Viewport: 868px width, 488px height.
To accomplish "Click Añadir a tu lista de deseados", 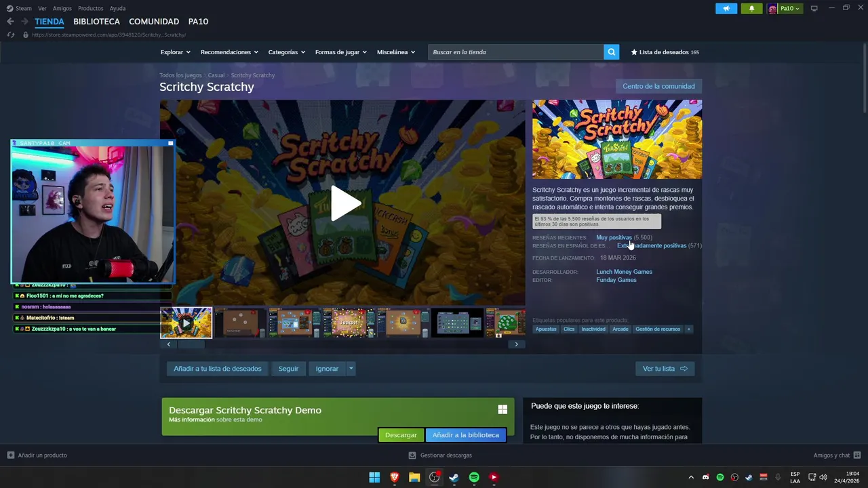I will 217,369.
